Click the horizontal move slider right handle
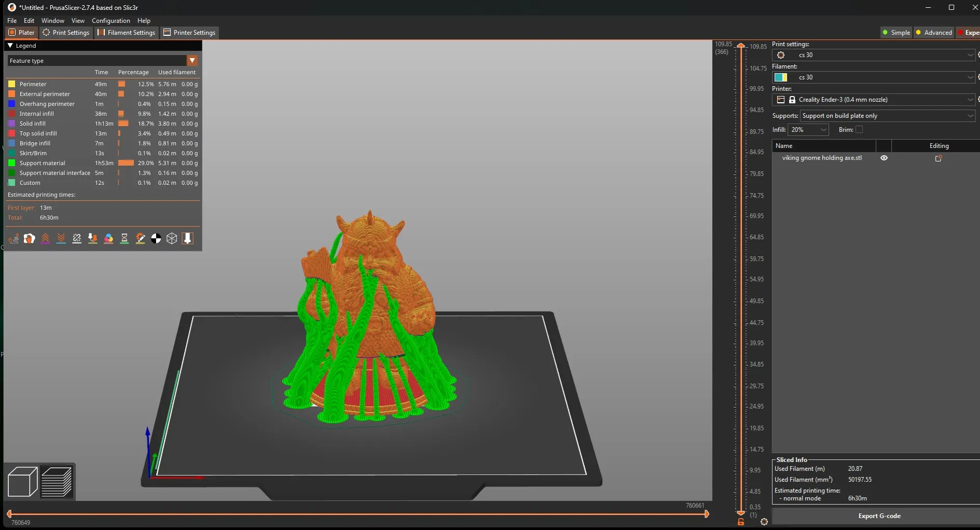 [x=707, y=514]
